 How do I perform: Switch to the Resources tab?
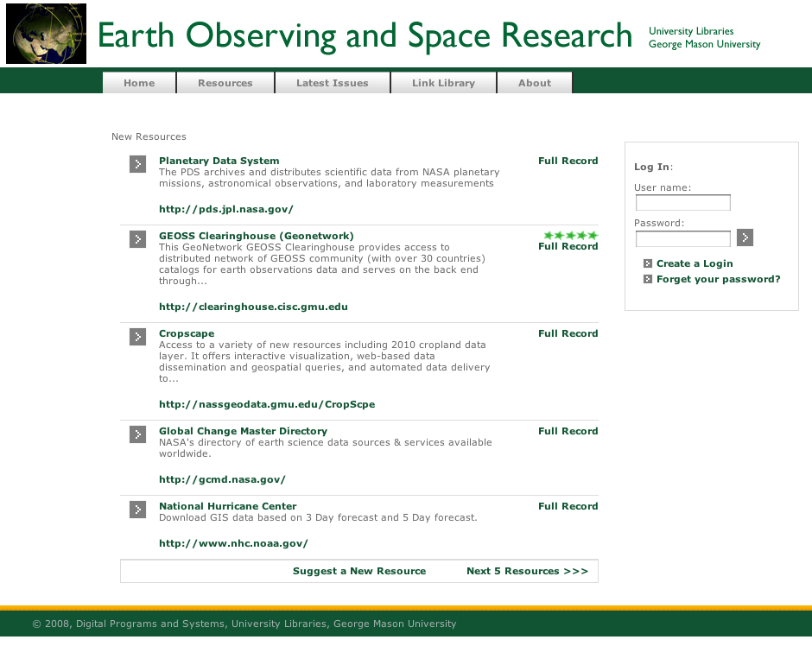225,84
